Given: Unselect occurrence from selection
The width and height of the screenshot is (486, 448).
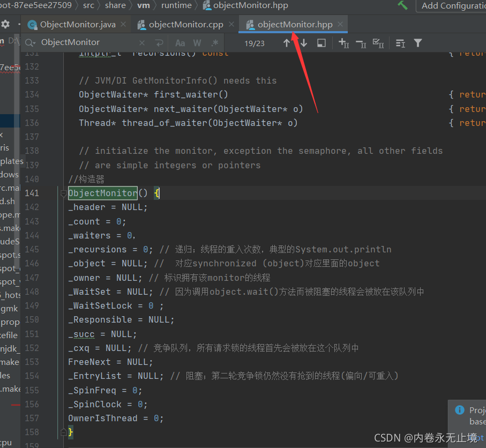Looking at the screenshot, I should coord(361,43).
